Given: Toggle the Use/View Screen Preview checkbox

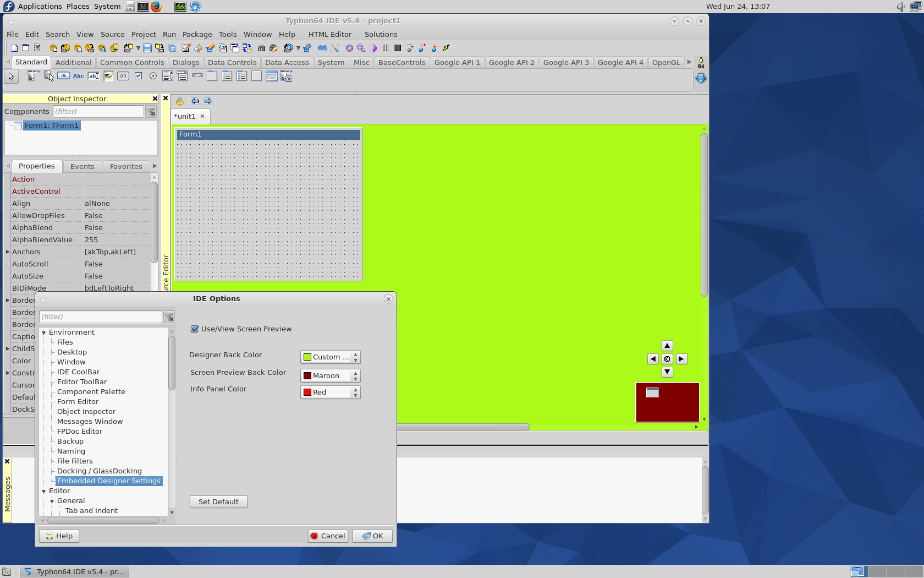Looking at the screenshot, I should 194,329.
